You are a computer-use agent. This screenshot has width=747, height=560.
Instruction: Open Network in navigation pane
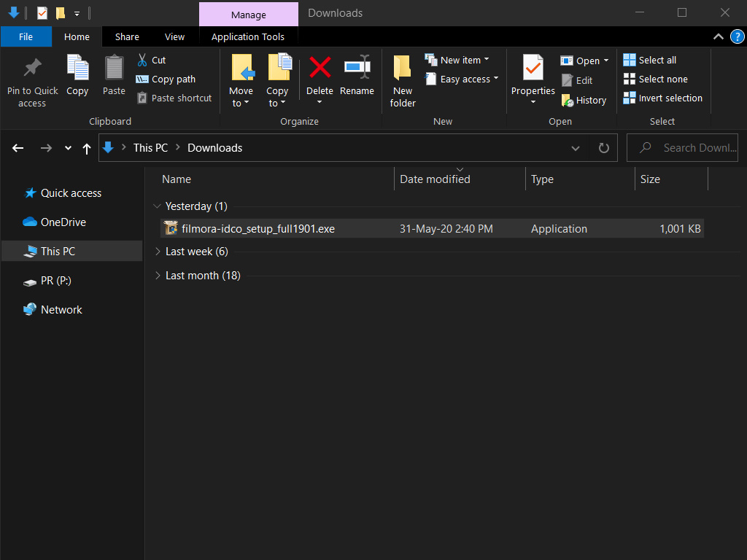(61, 309)
